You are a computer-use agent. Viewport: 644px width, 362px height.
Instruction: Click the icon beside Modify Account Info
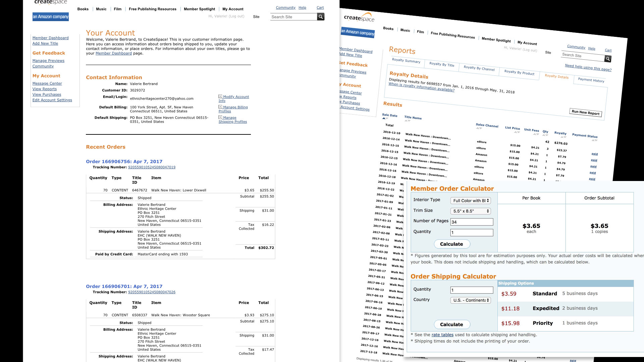[x=220, y=97]
